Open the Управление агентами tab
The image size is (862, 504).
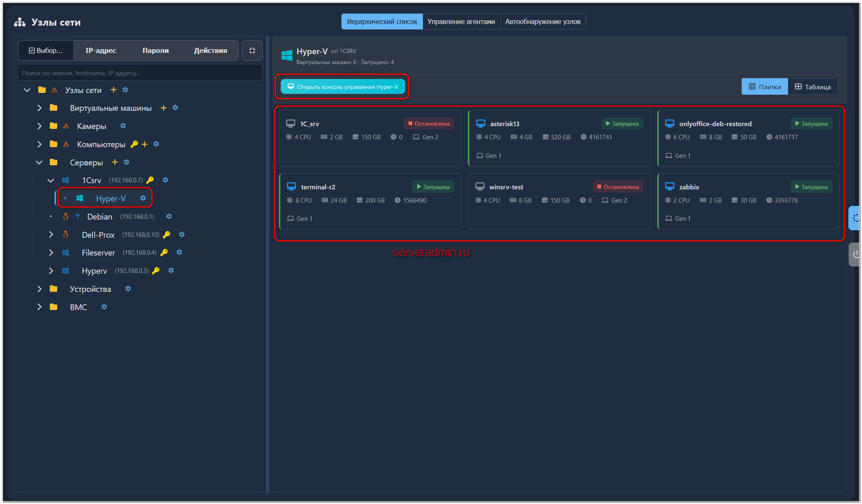(461, 21)
